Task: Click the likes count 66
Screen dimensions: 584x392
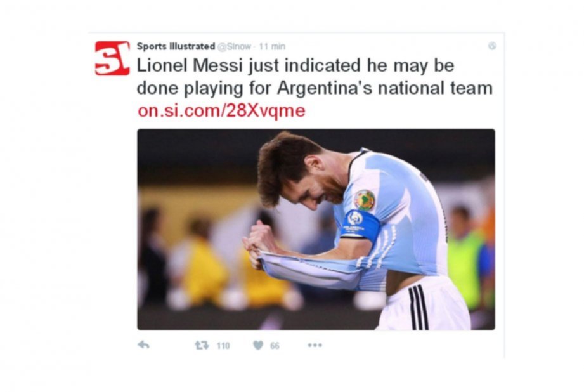Action: coord(275,346)
